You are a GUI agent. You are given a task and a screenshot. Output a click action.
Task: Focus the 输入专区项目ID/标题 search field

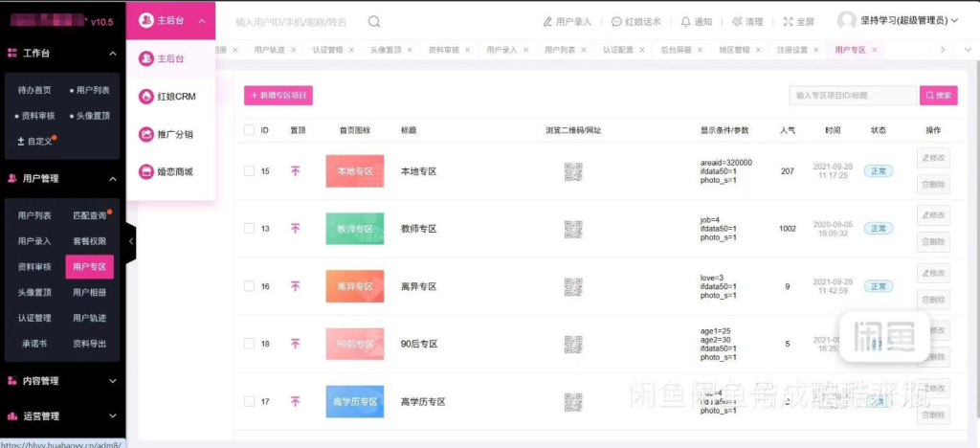point(852,96)
